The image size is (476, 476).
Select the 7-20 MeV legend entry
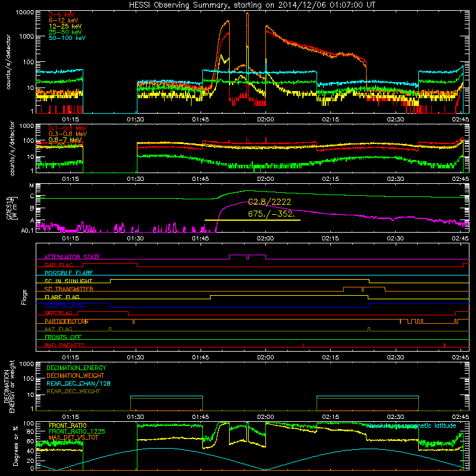pos(65,146)
